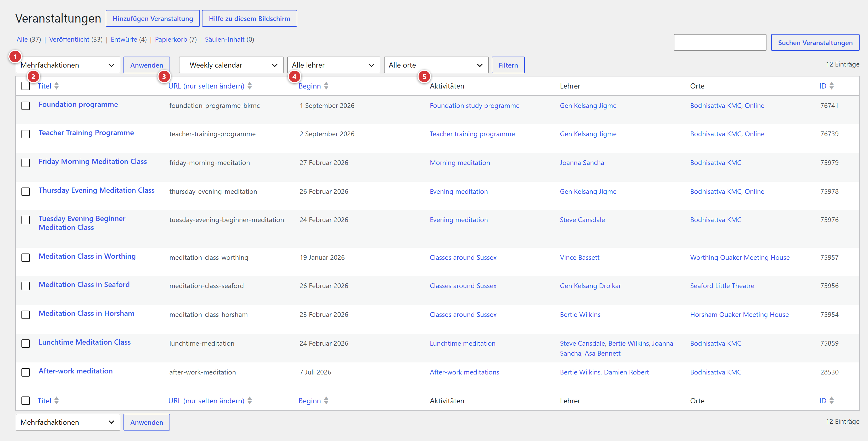Click sort arrows beside top ID header
The image size is (868, 441).
(831, 86)
